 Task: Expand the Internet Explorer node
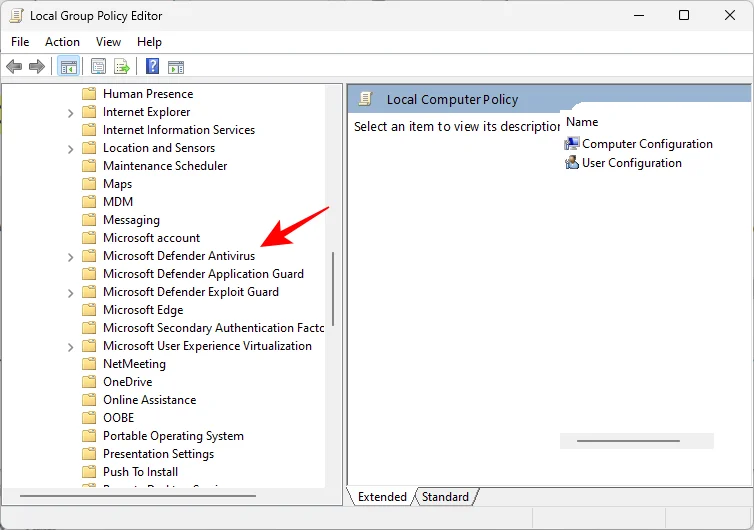pos(70,113)
